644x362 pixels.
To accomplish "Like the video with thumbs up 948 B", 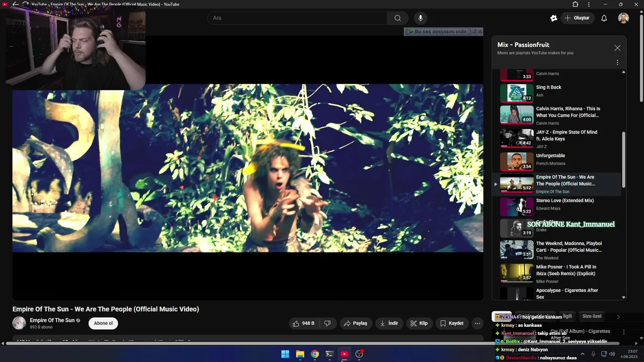I will 304,323.
